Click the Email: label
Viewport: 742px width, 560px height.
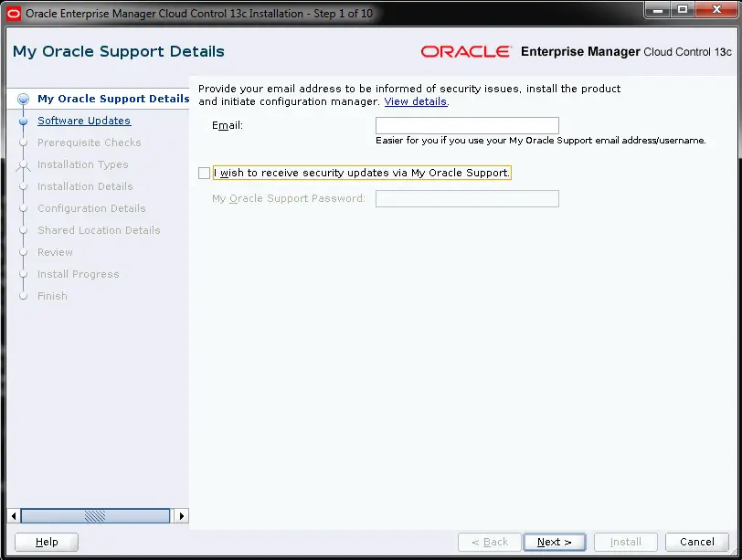pos(228,125)
